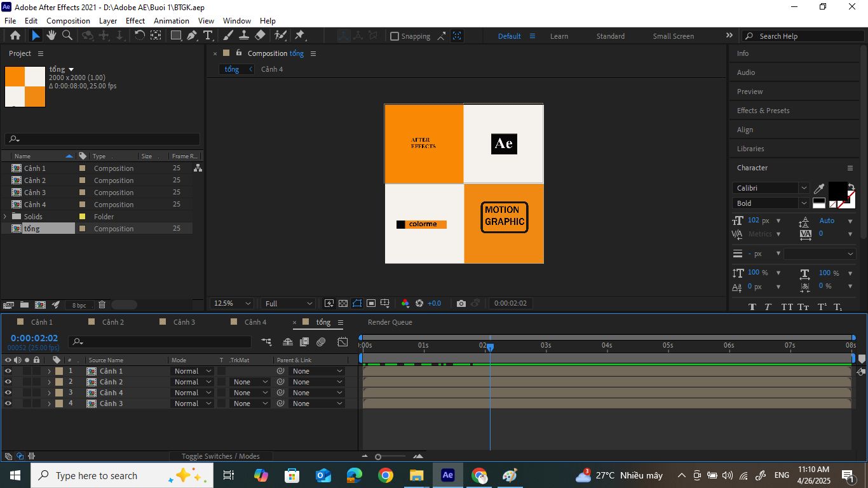The width and height of the screenshot is (868, 488).
Task: Switch to the Cảnh 3 timeline tab
Action: click(x=184, y=322)
